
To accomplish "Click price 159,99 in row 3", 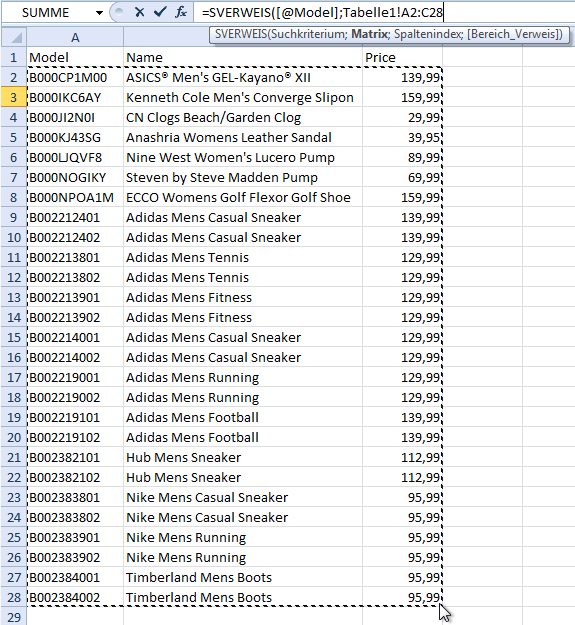I will 402,97.
